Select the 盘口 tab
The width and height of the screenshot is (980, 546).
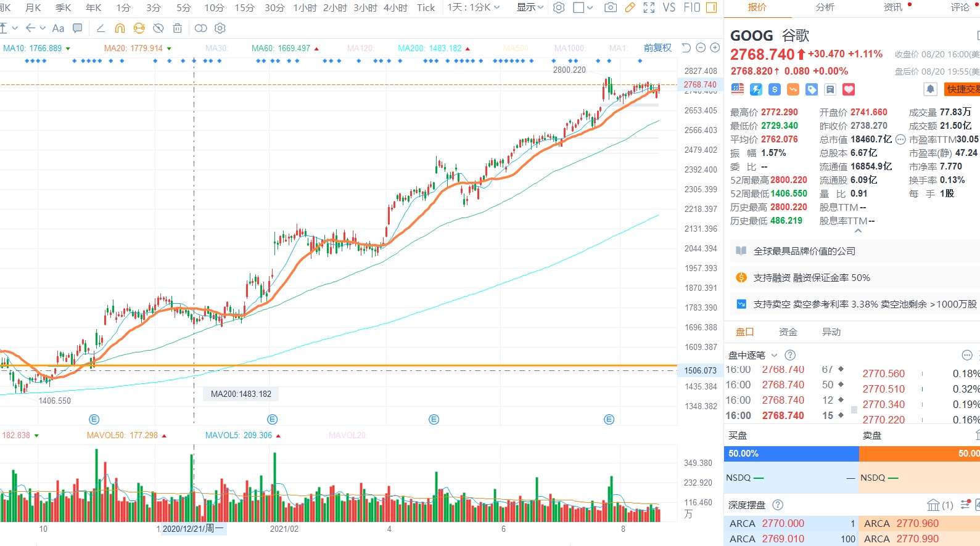click(745, 332)
